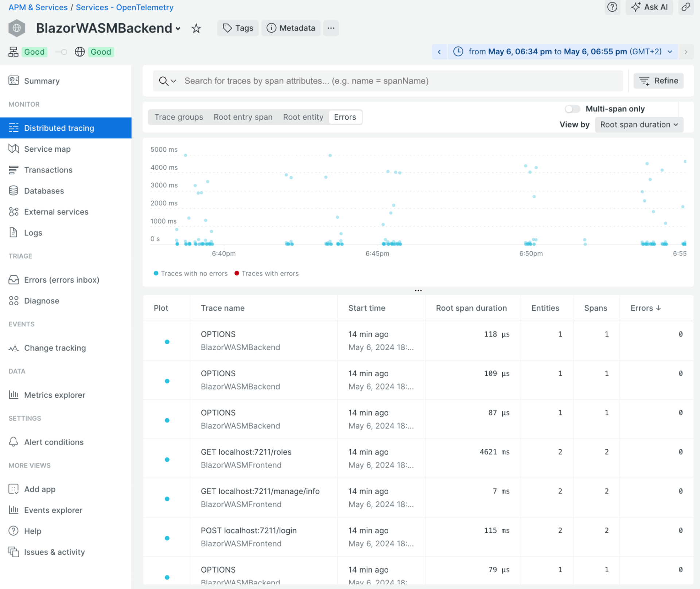Click the Refine button
700x589 pixels.
[x=658, y=81]
